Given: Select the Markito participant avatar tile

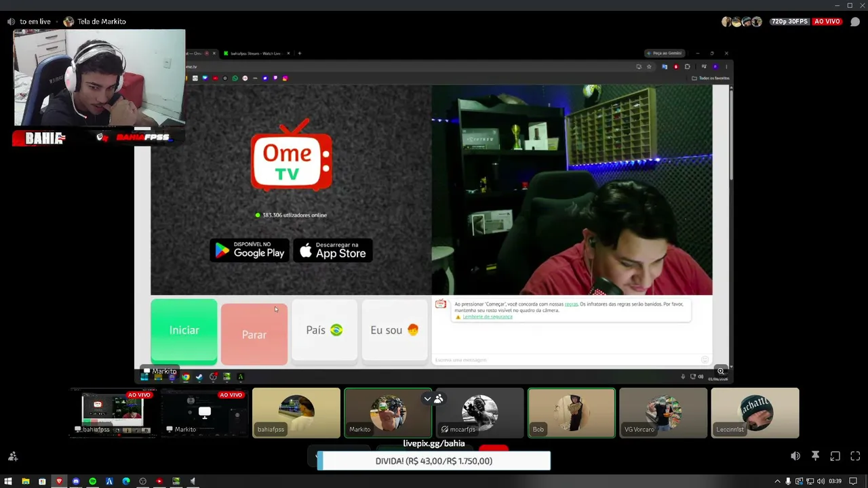Looking at the screenshot, I should tap(388, 413).
